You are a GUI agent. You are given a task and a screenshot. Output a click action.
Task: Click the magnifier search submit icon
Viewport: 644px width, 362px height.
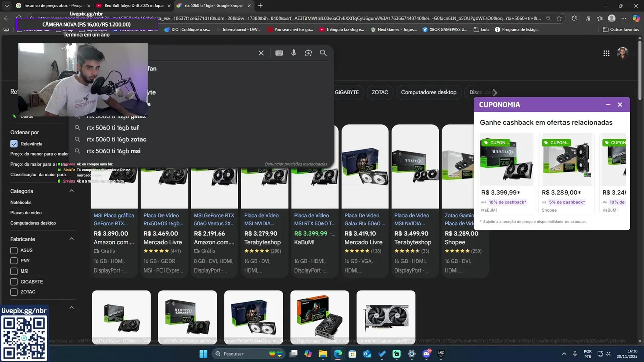pyautogui.click(x=323, y=53)
